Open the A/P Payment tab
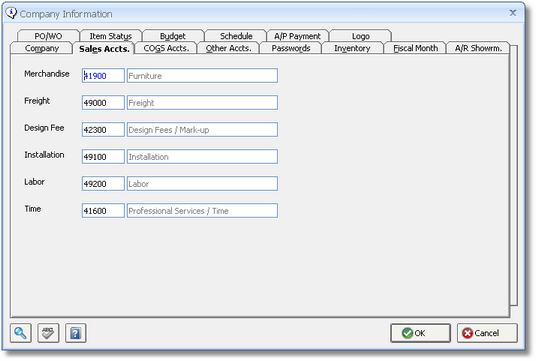 coord(298,36)
